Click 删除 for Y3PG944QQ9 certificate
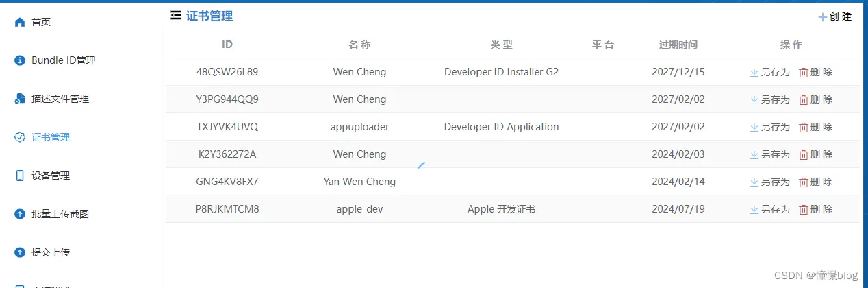Image resolution: width=868 pixels, height=288 pixels. click(821, 99)
